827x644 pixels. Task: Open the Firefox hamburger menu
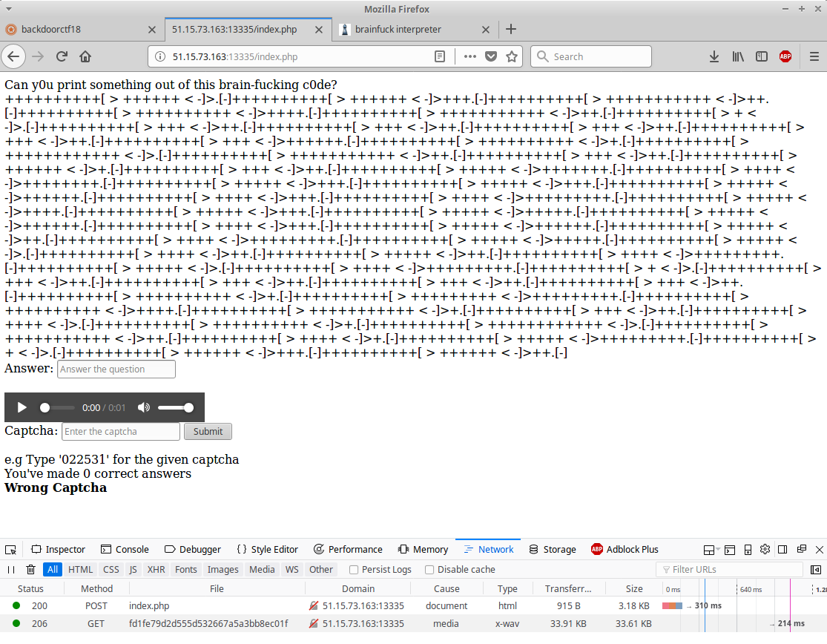[x=814, y=56]
